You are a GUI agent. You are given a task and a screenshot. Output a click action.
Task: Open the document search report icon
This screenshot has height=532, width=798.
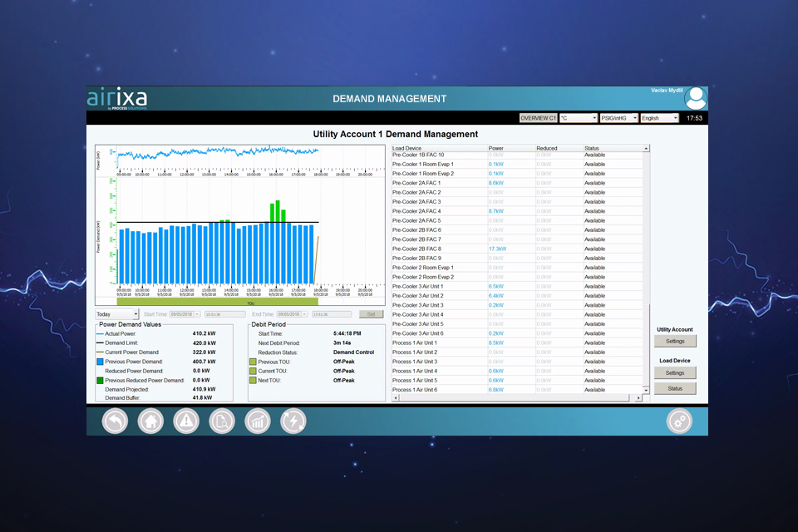222,421
